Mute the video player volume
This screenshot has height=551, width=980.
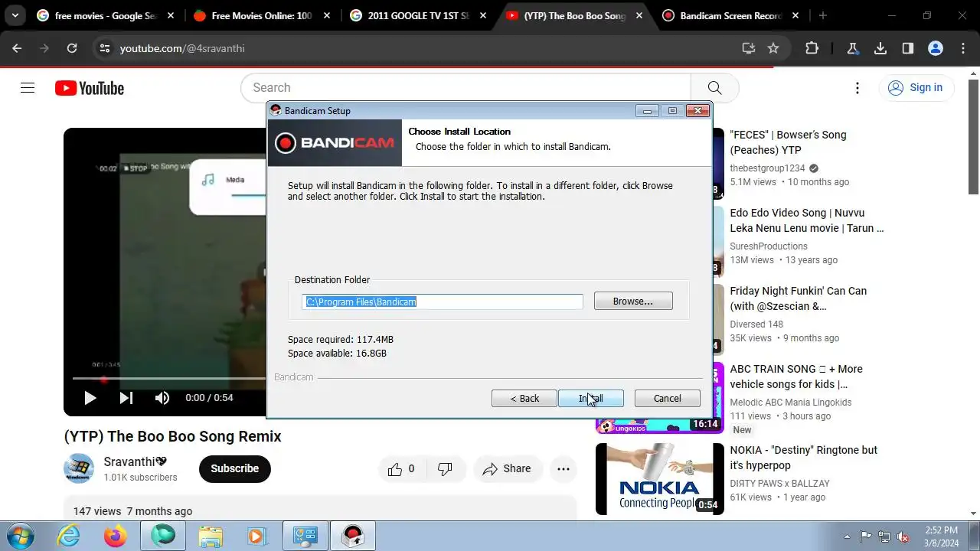pos(162,398)
